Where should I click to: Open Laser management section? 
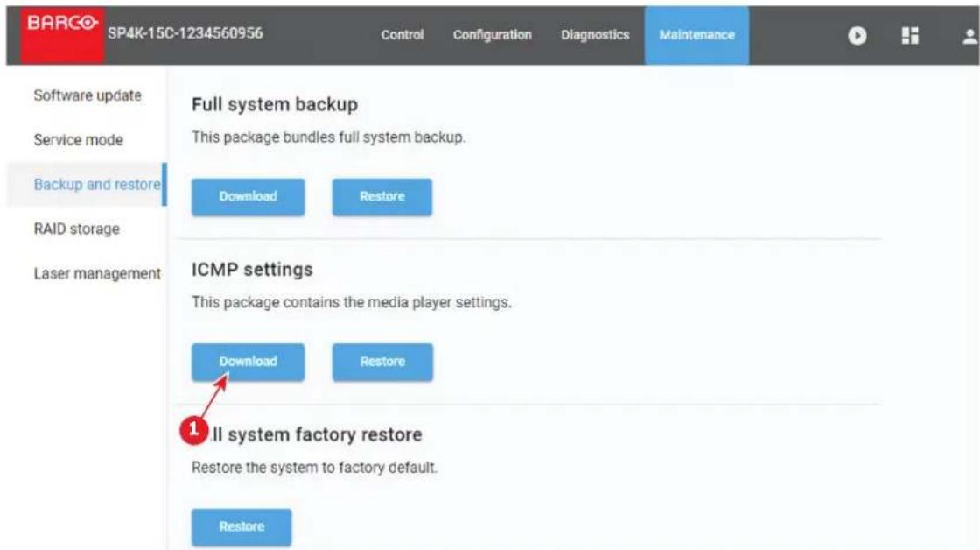(97, 273)
